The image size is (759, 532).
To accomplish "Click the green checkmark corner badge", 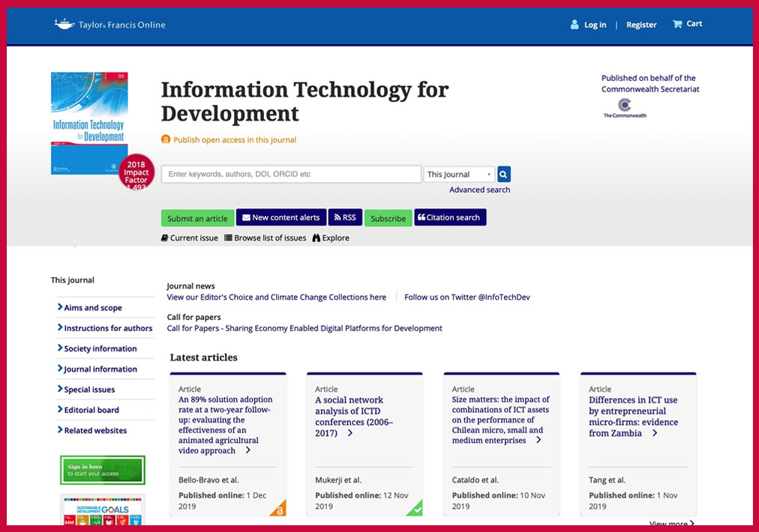I will tap(415, 509).
